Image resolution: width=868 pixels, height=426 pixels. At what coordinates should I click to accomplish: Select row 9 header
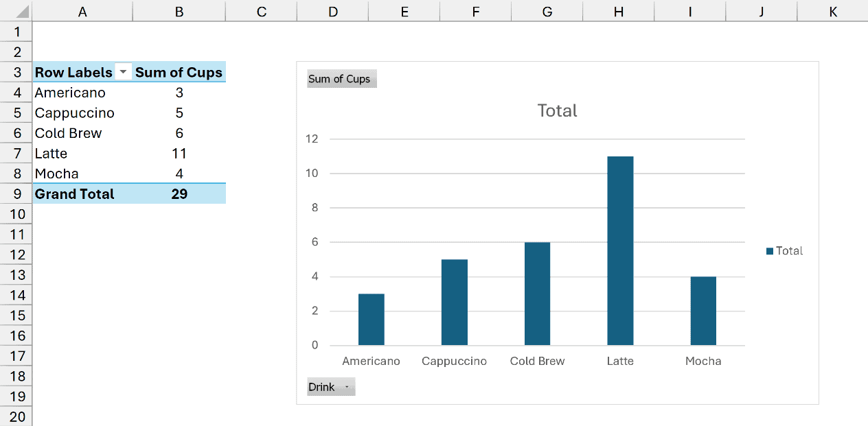tap(16, 193)
